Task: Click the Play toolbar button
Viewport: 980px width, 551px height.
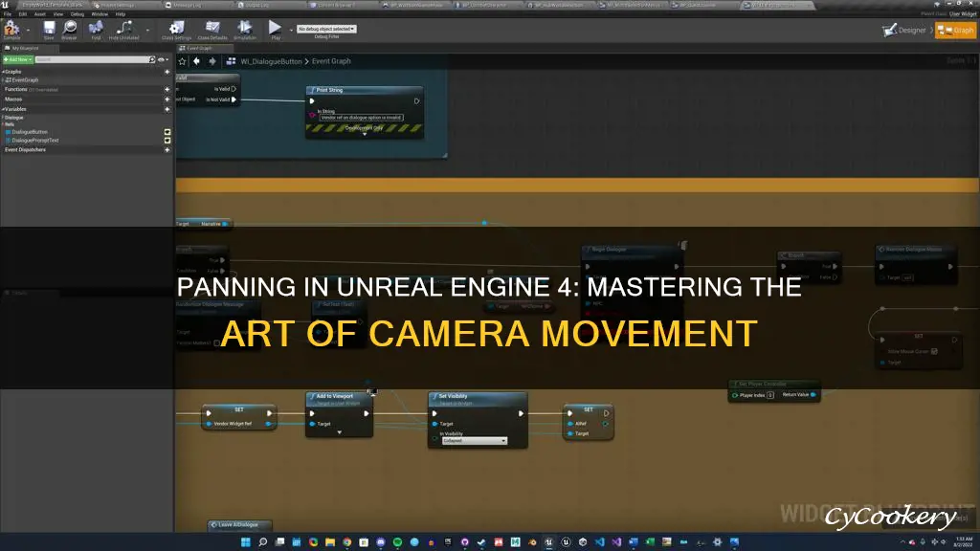Action: point(275,28)
